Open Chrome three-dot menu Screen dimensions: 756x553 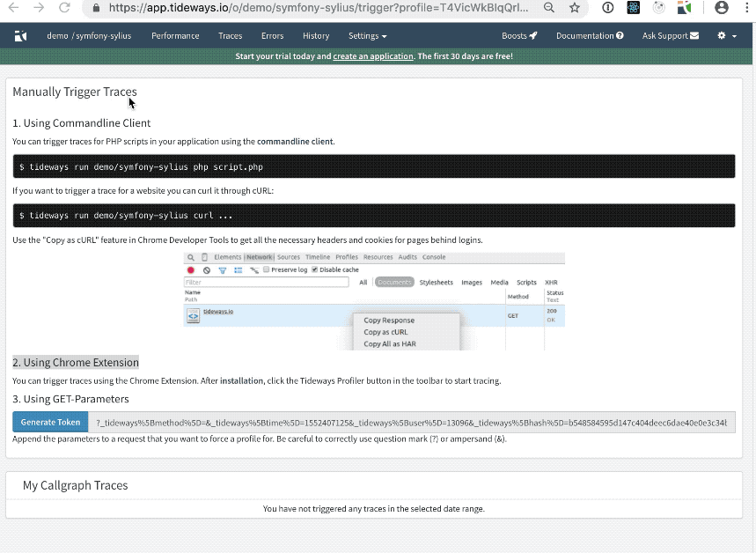(x=747, y=7)
